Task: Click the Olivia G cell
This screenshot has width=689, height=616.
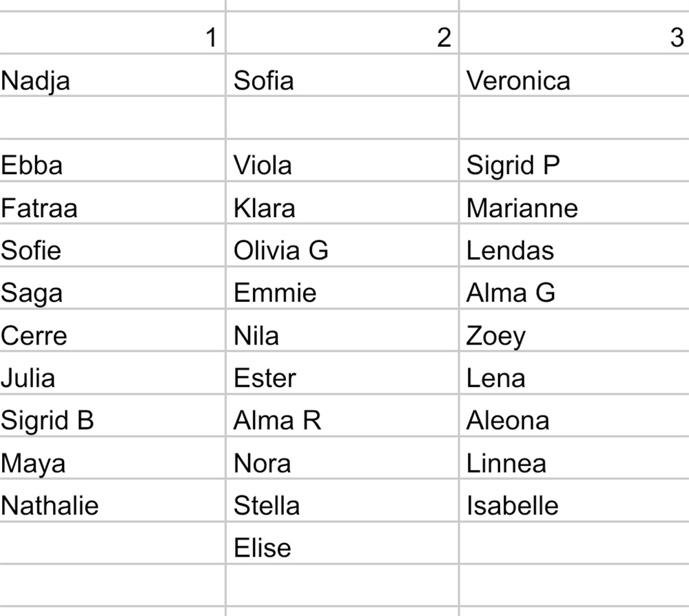Action: tap(280, 250)
